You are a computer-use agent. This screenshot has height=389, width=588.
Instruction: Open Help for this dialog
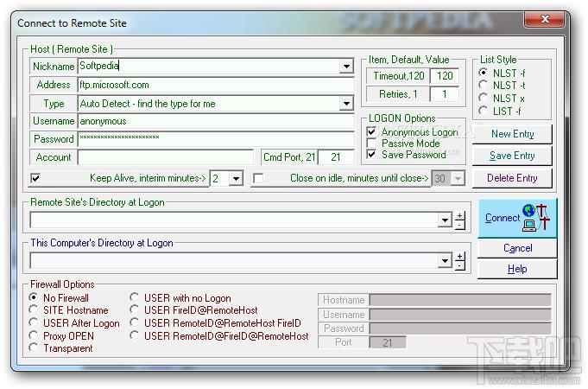tap(517, 269)
